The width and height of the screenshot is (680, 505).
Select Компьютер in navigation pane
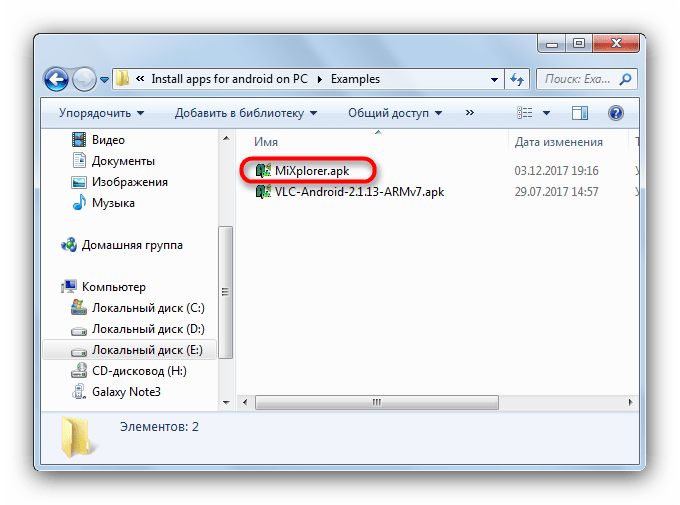pyautogui.click(x=114, y=287)
